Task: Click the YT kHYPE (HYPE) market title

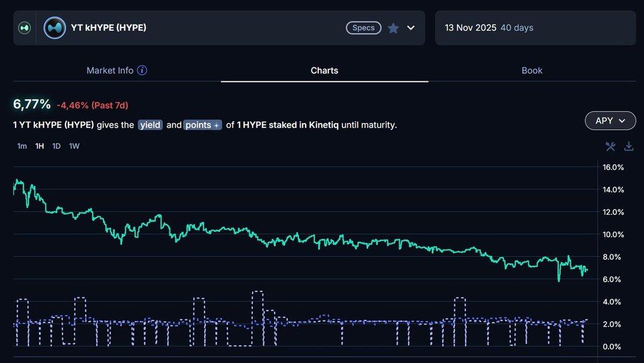Action: [x=109, y=27]
